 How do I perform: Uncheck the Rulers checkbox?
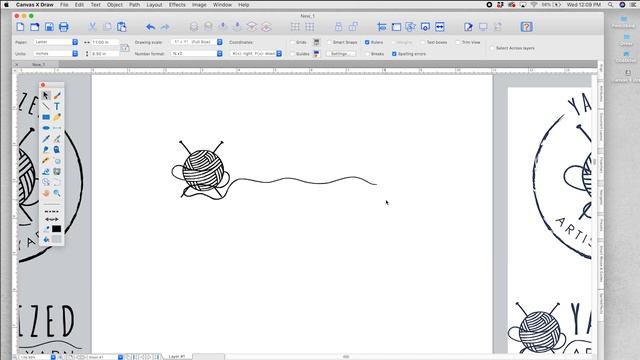367,42
